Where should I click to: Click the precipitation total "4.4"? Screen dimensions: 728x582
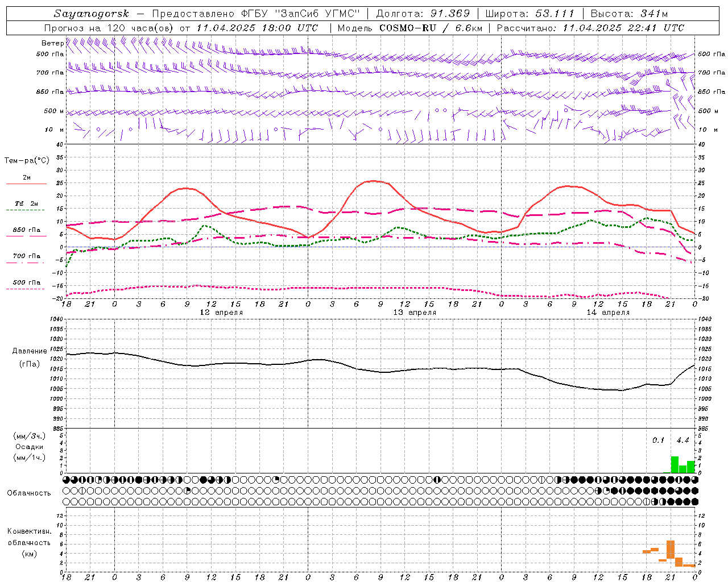[682, 440]
